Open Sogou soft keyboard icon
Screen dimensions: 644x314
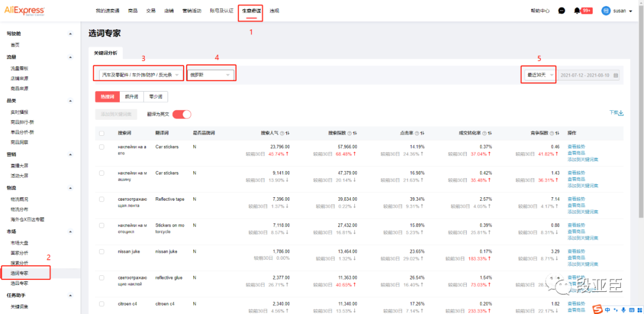(x=631, y=309)
